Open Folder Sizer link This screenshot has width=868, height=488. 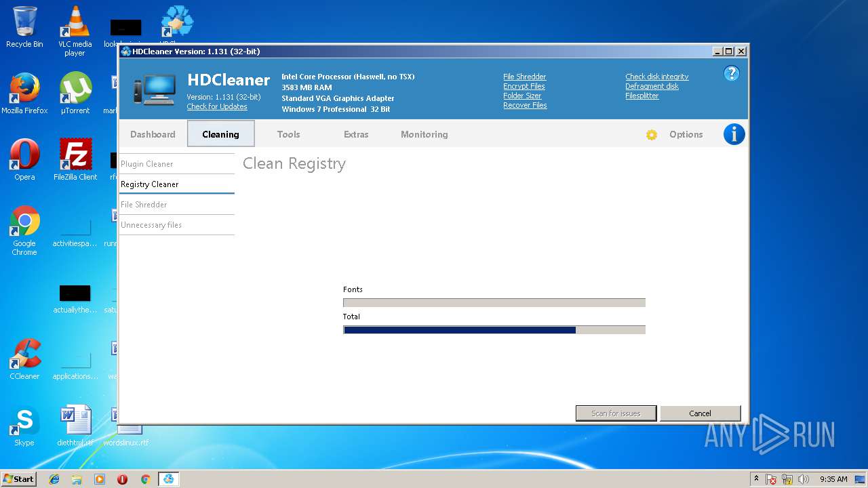click(522, 96)
